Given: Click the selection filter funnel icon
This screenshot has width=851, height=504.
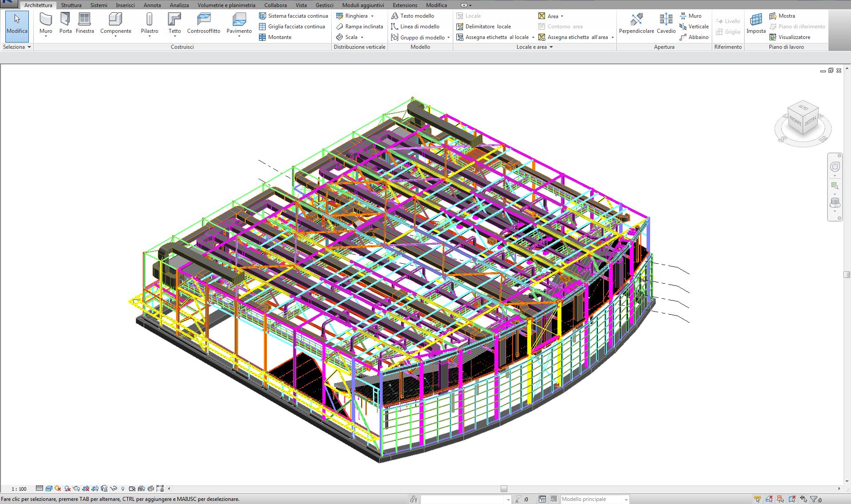Looking at the screenshot, I should pos(814,499).
